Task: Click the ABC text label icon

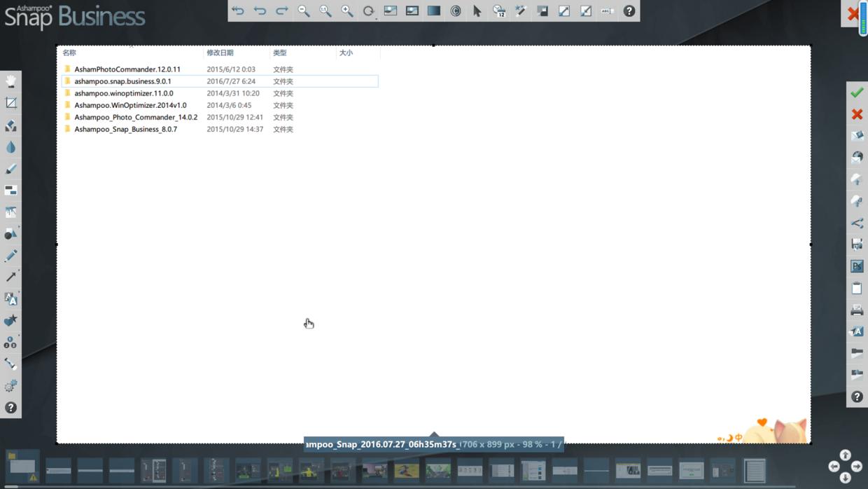Action: pos(608,11)
